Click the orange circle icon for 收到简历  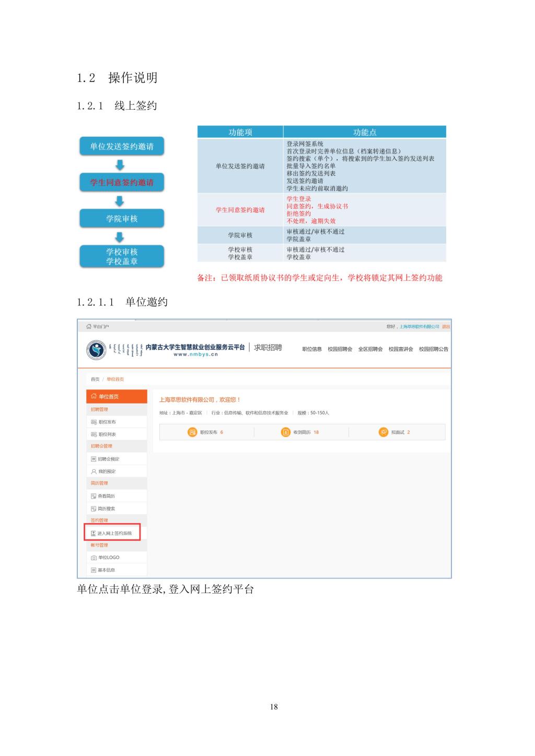point(285,432)
